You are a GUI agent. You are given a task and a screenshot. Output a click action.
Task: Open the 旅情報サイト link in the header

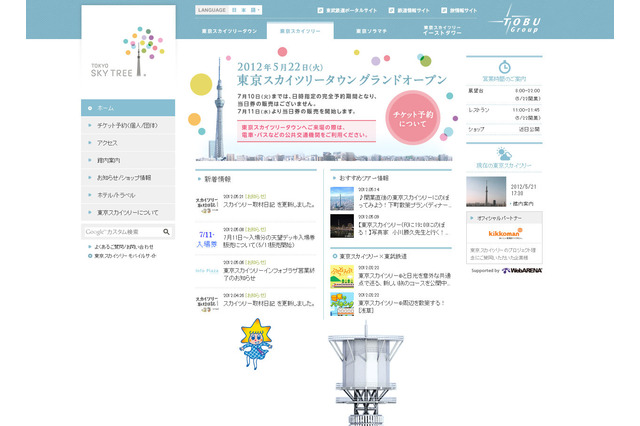click(459, 10)
